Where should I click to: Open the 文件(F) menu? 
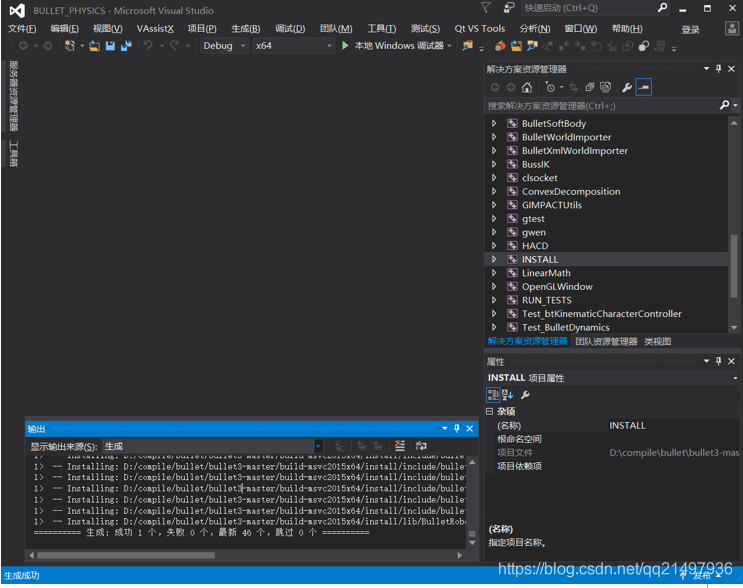22,29
